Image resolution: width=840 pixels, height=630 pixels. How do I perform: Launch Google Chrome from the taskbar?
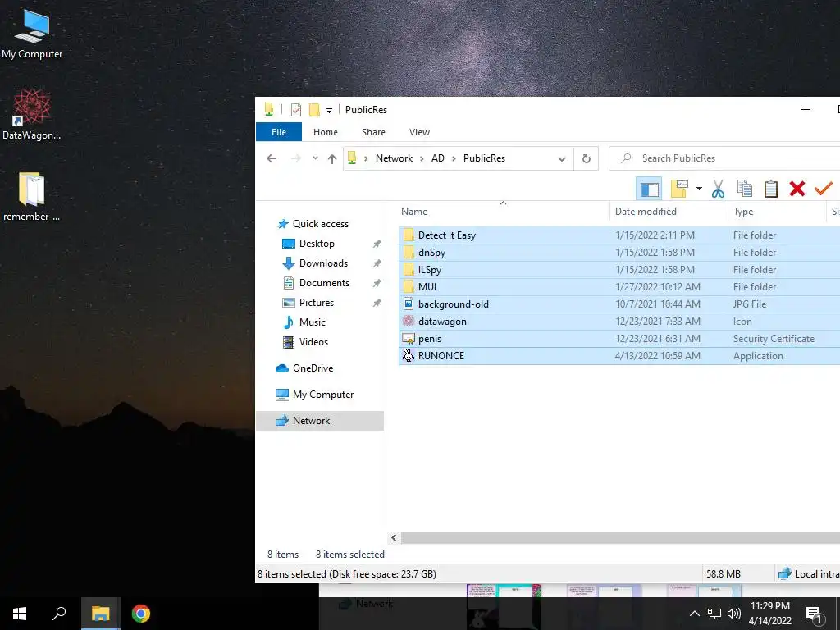click(141, 614)
